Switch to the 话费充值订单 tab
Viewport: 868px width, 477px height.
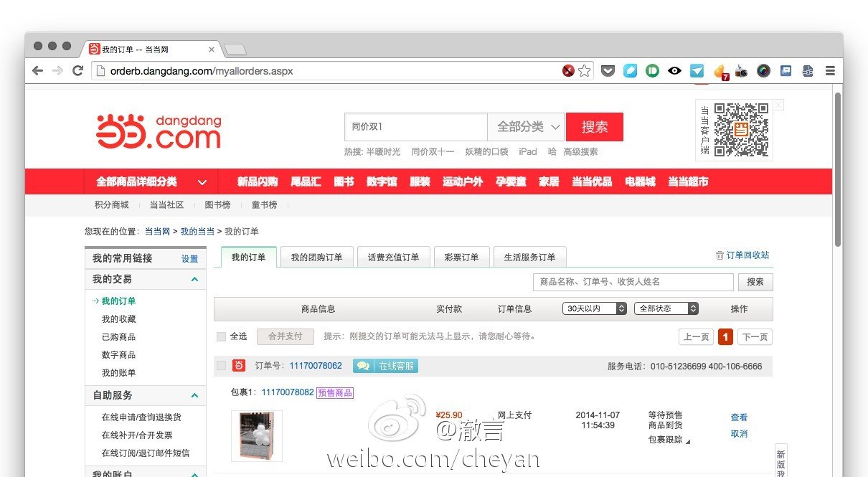(x=393, y=256)
